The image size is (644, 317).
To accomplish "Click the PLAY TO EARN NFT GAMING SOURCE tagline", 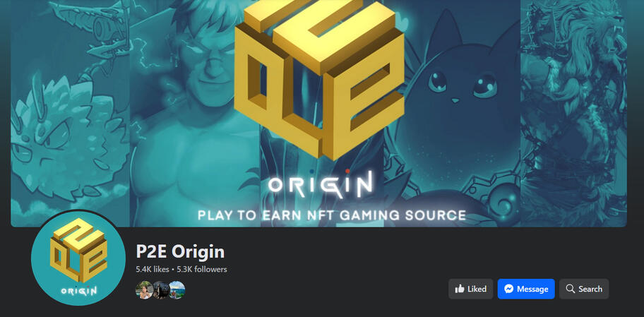I will 332,215.
